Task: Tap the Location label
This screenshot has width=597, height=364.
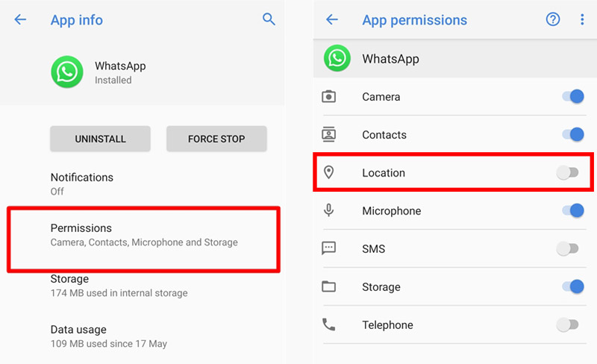Action: pos(384,173)
